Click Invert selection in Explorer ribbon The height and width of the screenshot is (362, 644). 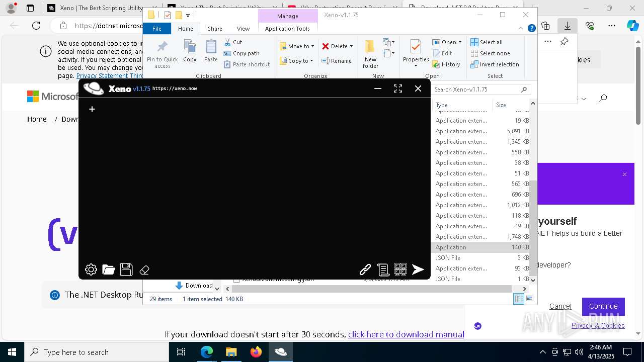pyautogui.click(x=495, y=64)
